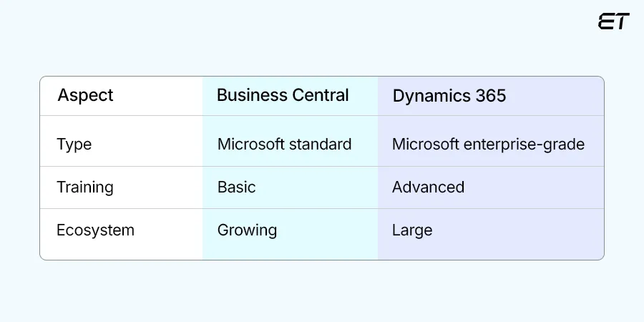The image size is (644, 322).
Task: Click the Microsoft standard cell
Action: (x=284, y=144)
